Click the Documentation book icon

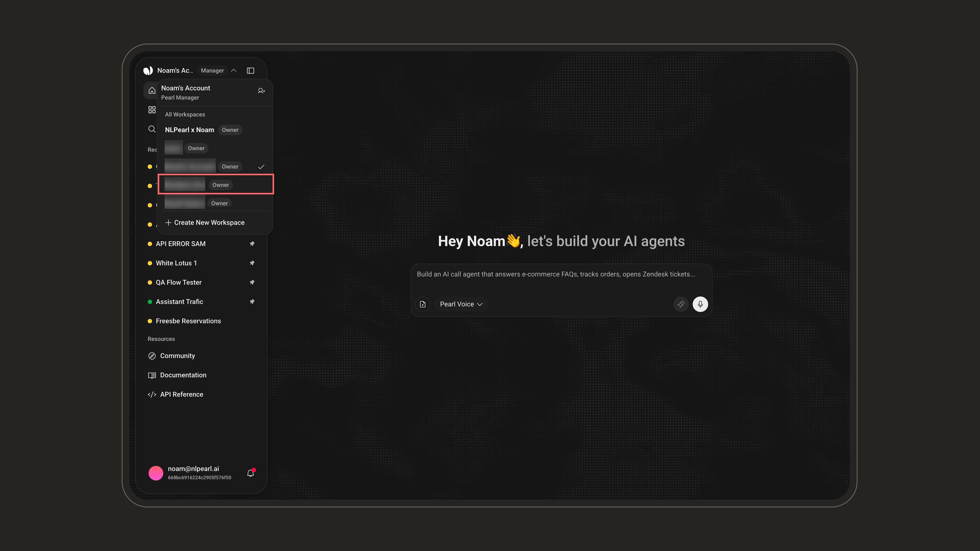(x=152, y=375)
